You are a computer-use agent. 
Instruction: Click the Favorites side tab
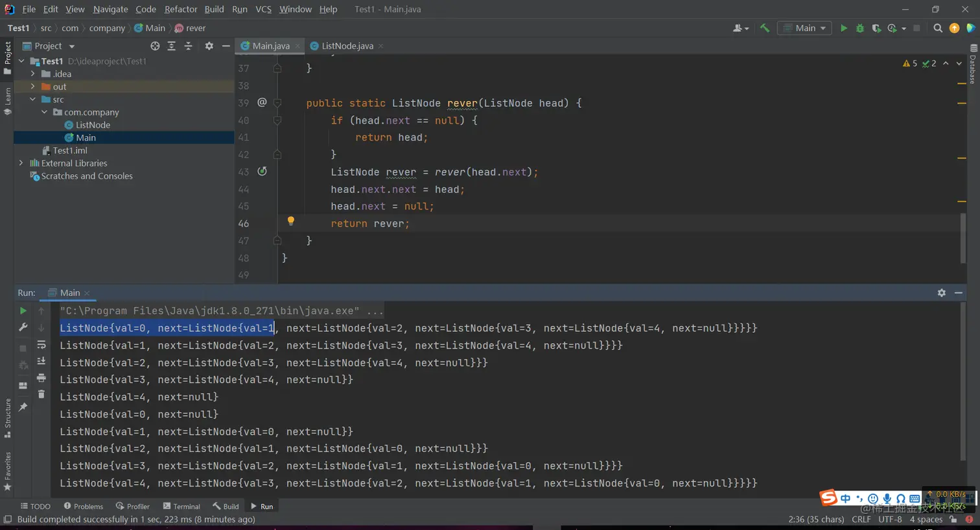click(x=8, y=472)
